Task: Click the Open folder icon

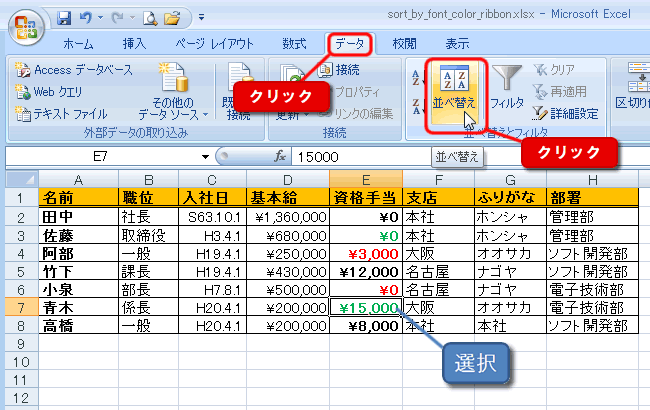Action: click(172, 18)
